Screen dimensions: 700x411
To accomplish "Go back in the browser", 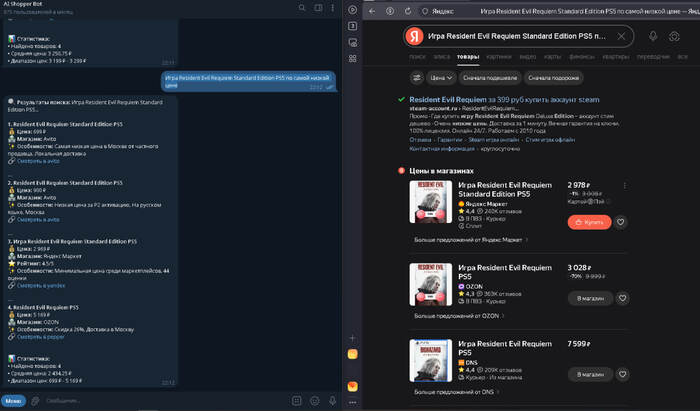I will pos(374,11).
